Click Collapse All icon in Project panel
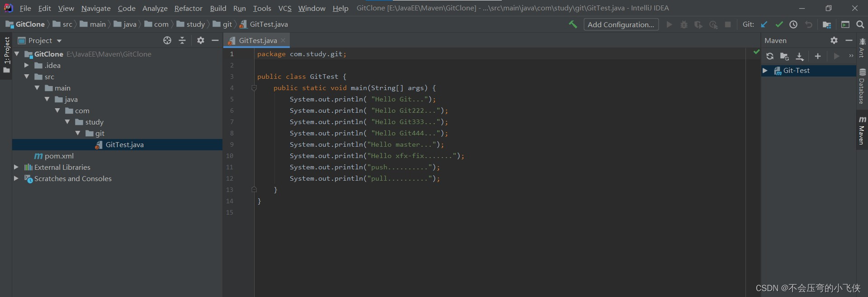Screen dimensions: 868x297 click(182, 40)
